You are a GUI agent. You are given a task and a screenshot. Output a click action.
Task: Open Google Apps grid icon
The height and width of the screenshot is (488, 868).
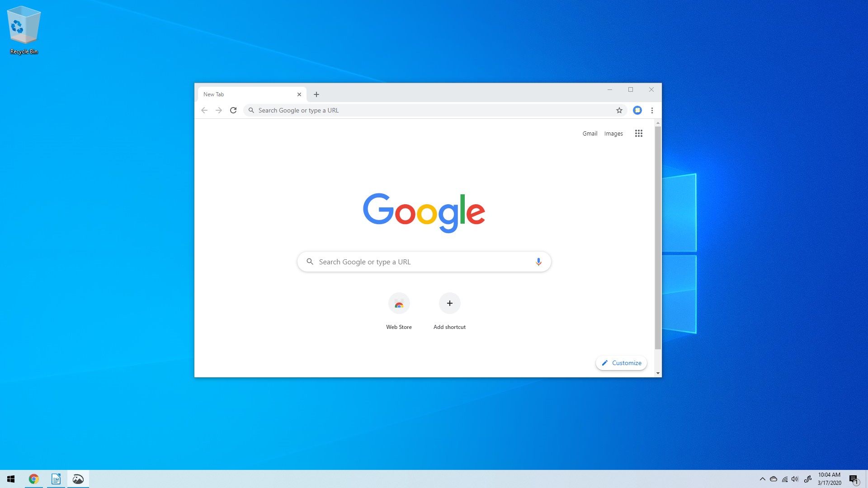coord(639,133)
